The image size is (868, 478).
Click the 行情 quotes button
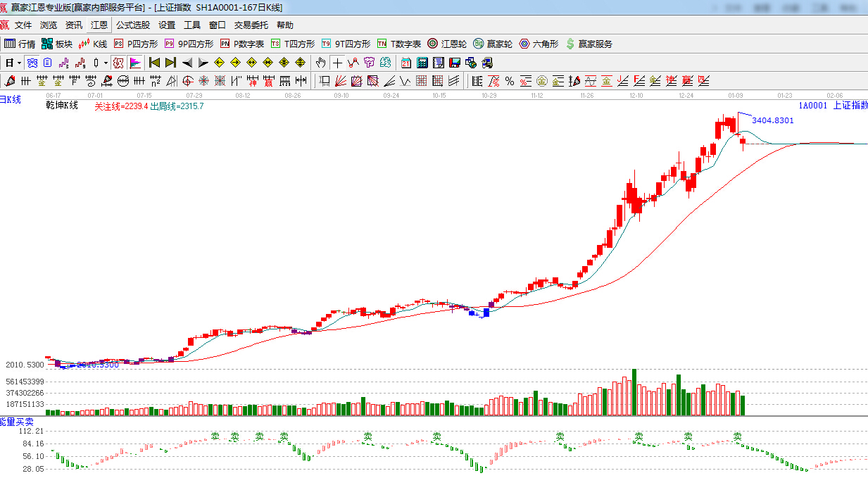(20, 44)
